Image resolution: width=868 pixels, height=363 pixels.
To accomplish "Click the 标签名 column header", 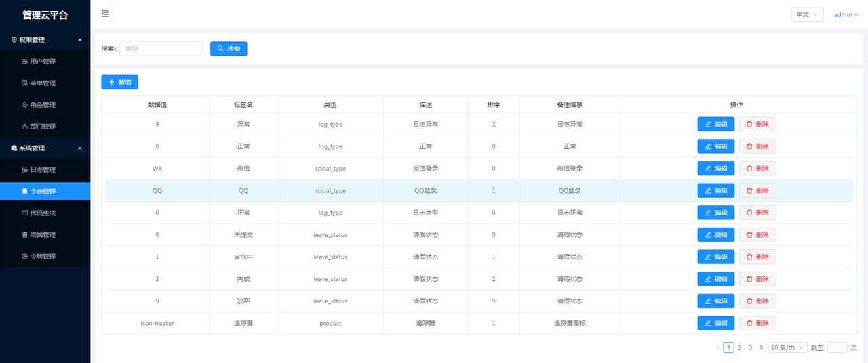I will (x=243, y=105).
